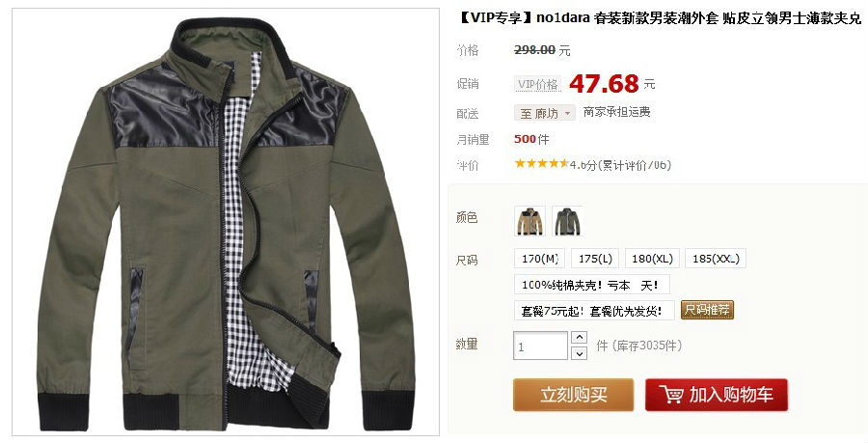This screenshot has width=868, height=443.
Task: Click the quantity input field
Action: tap(541, 346)
